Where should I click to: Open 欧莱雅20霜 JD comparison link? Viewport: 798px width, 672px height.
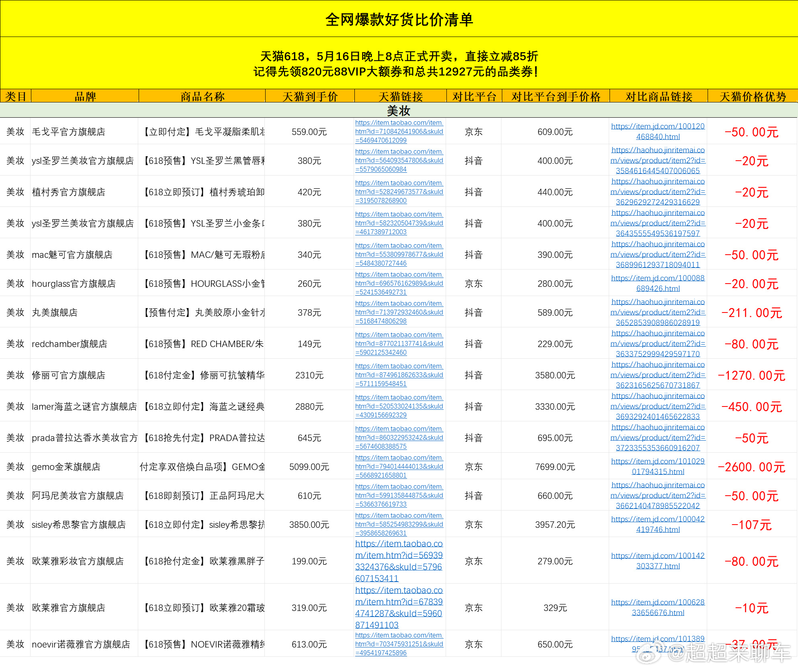click(x=658, y=607)
